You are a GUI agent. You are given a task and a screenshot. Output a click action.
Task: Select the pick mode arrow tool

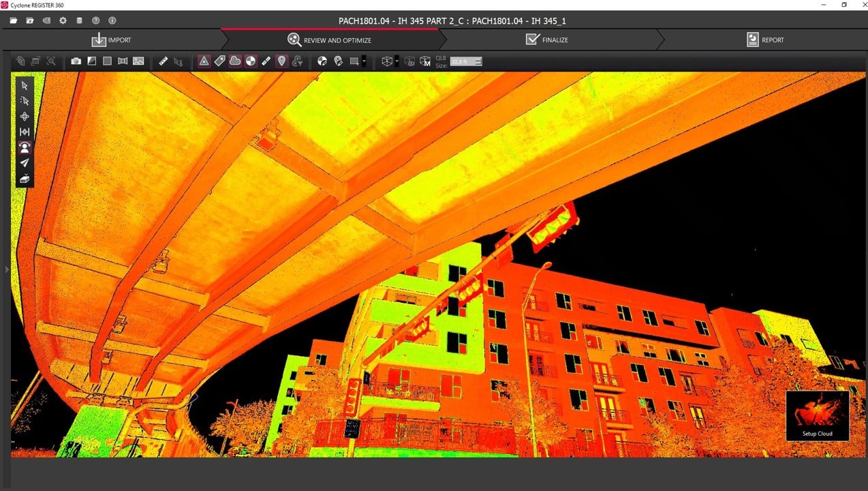point(25,86)
